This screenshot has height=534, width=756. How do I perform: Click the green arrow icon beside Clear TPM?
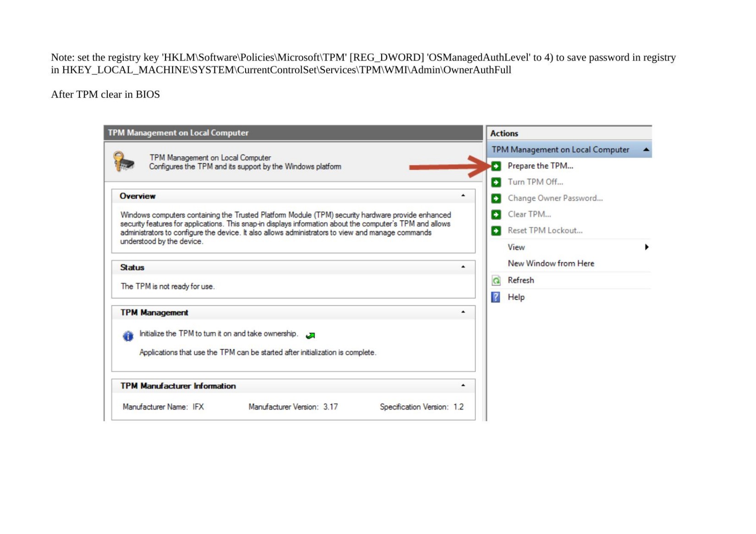pyautogui.click(x=496, y=215)
